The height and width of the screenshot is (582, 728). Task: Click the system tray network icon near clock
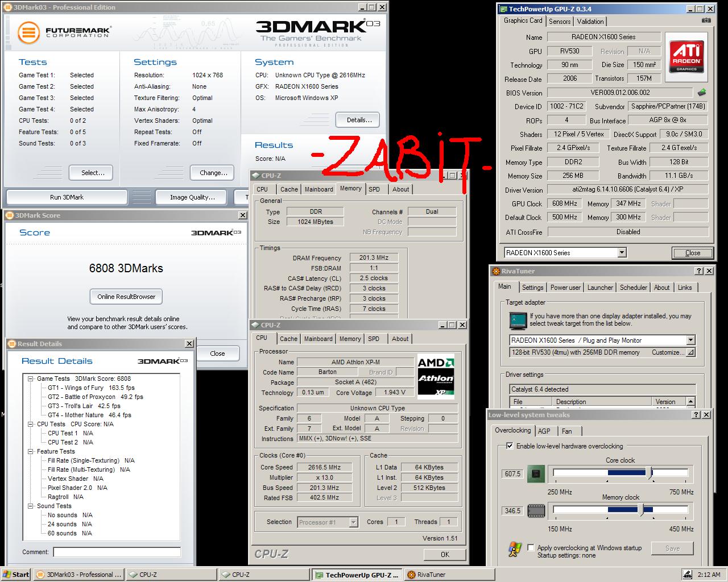pos(686,574)
